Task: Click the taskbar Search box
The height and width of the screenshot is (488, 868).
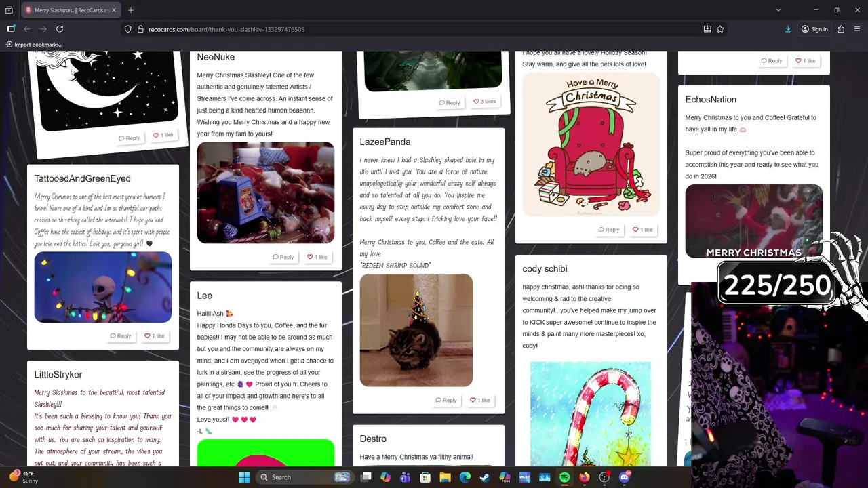Action: click(x=304, y=477)
